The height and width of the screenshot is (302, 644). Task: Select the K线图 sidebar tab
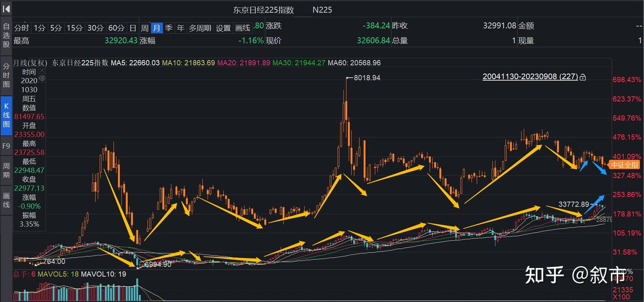(6, 115)
